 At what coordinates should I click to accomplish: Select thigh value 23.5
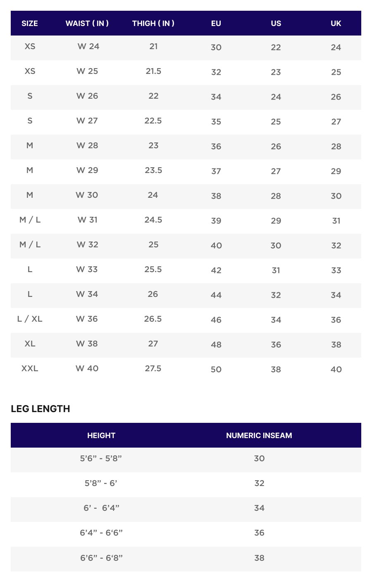153,171
